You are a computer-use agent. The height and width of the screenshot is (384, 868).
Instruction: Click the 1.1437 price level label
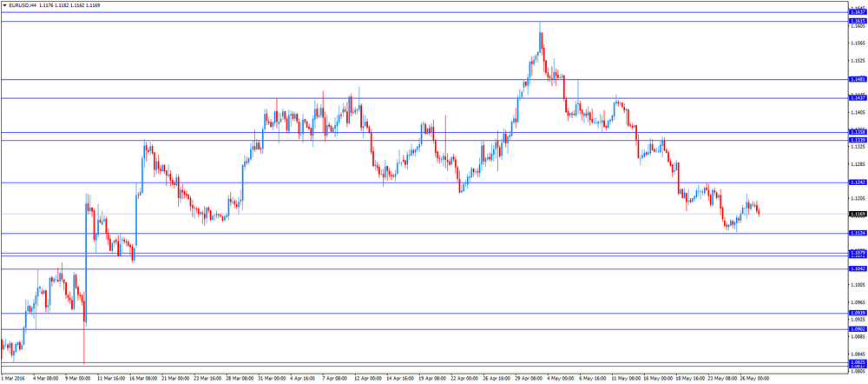[x=857, y=98]
